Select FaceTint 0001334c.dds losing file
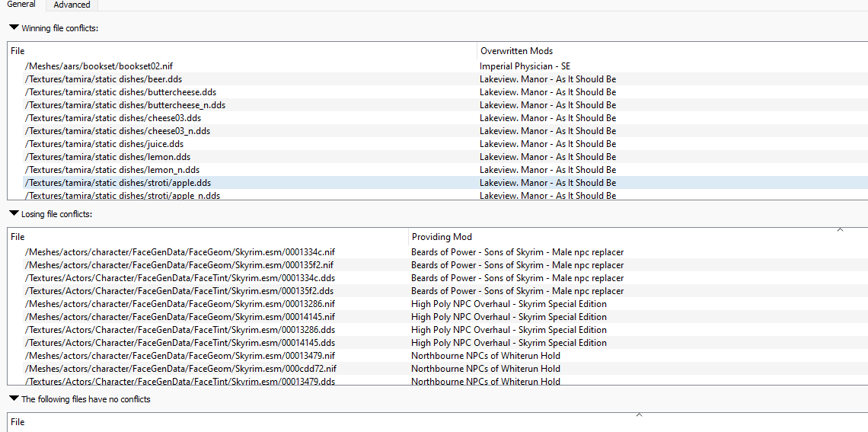The width and height of the screenshot is (868, 432). tap(180, 278)
